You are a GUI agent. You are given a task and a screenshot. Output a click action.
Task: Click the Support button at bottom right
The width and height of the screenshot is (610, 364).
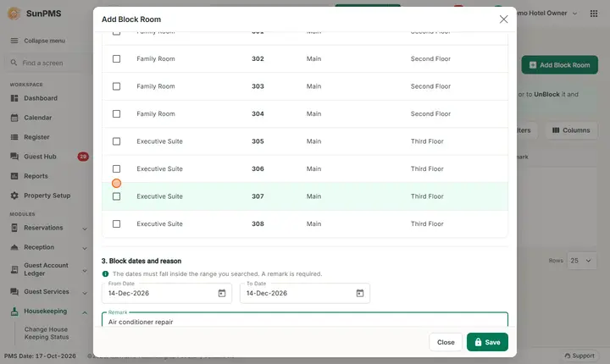[579, 356]
